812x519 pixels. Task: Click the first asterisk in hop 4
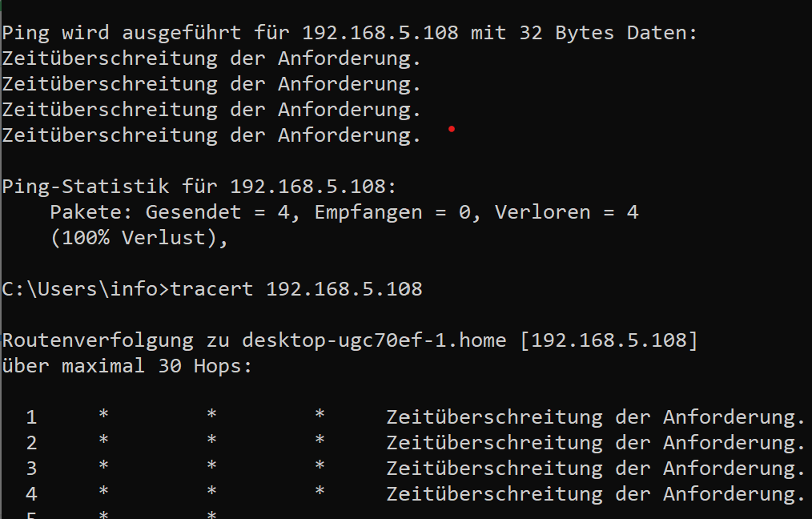point(103,494)
